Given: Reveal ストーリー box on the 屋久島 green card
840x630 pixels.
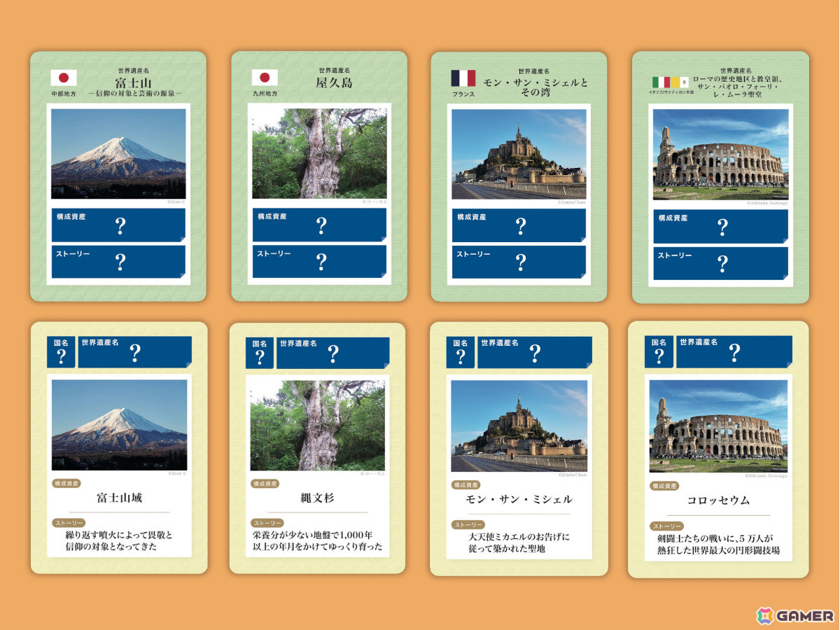Looking at the screenshot, I should pyautogui.click(x=319, y=262).
